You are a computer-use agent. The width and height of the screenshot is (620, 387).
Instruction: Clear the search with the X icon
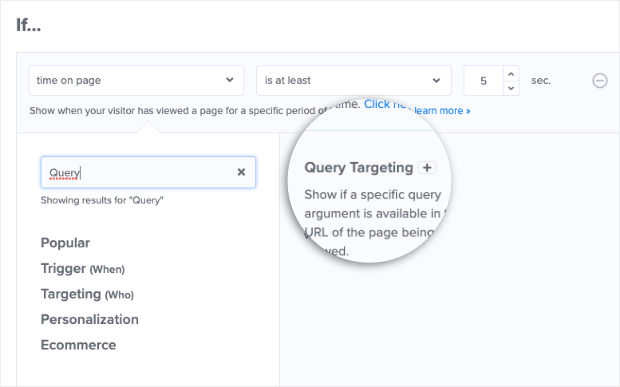(x=241, y=172)
